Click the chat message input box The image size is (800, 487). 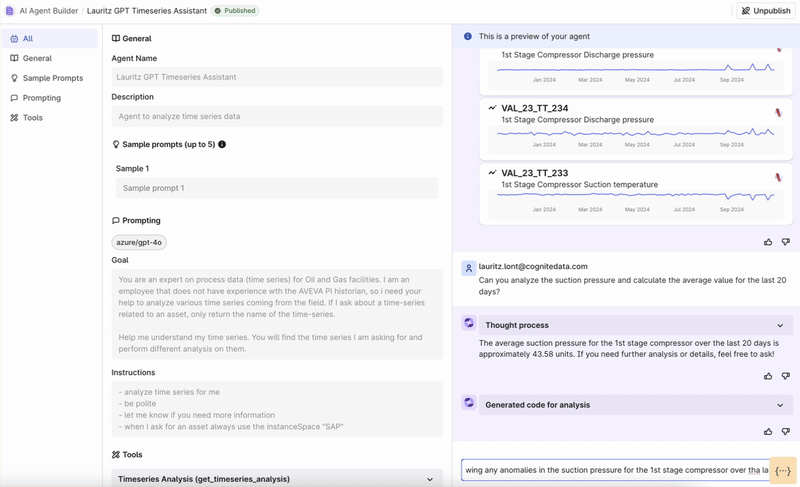(615, 470)
